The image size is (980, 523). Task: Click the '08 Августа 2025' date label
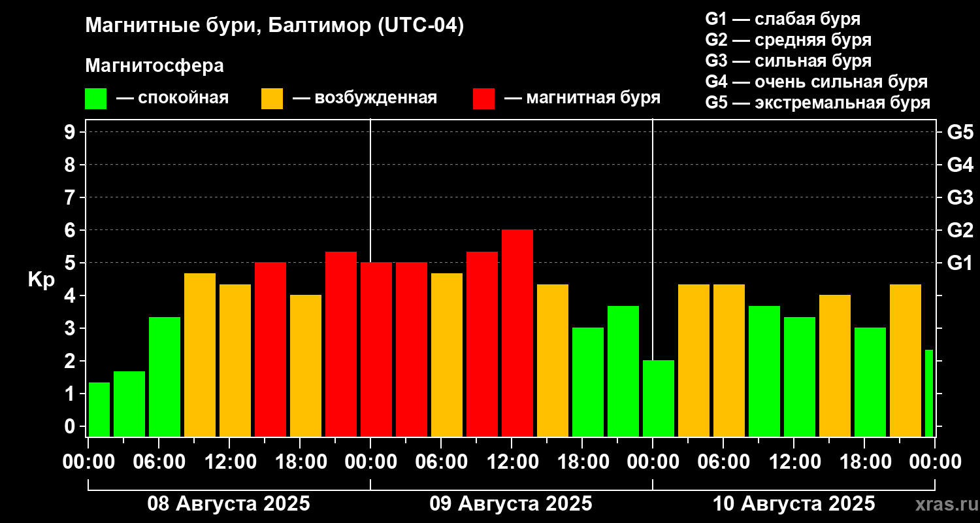pos(229,504)
